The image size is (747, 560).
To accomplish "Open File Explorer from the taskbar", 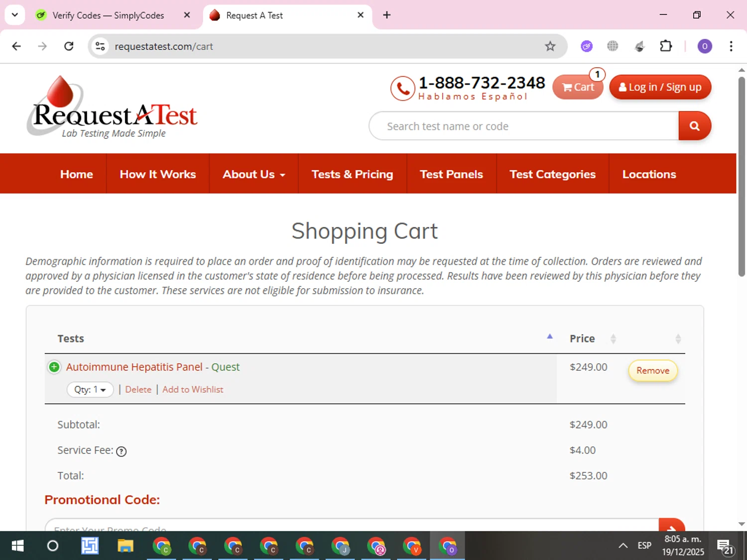I will [125, 546].
